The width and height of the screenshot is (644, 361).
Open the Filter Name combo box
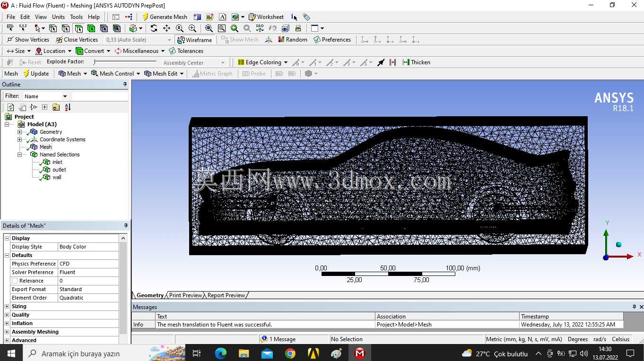[45, 96]
